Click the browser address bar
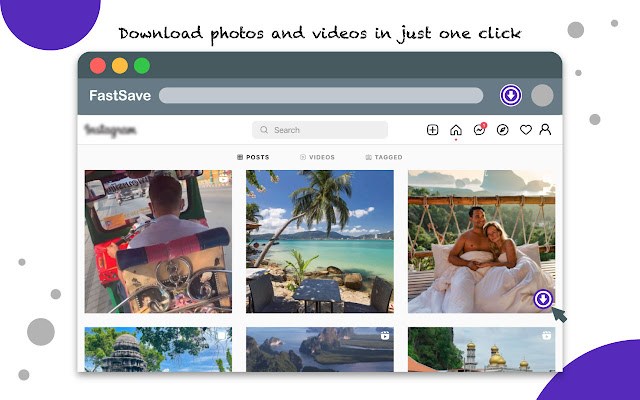This screenshot has height=400, width=640. (x=321, y=96)
